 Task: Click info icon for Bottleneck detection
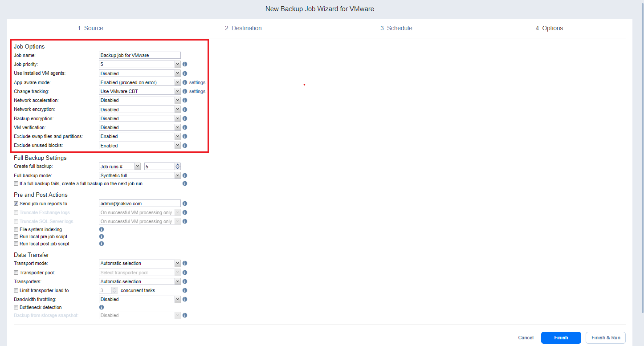(102, 307)
